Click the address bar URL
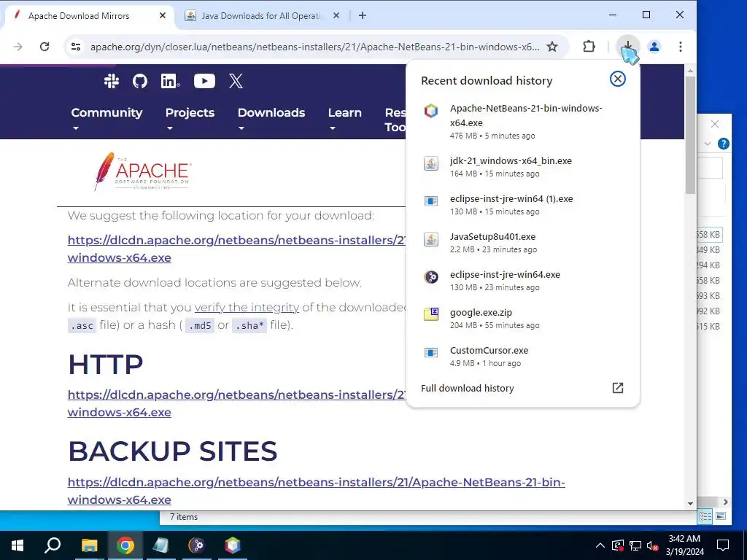Viewport: 747px width, 560px height. 314,47
